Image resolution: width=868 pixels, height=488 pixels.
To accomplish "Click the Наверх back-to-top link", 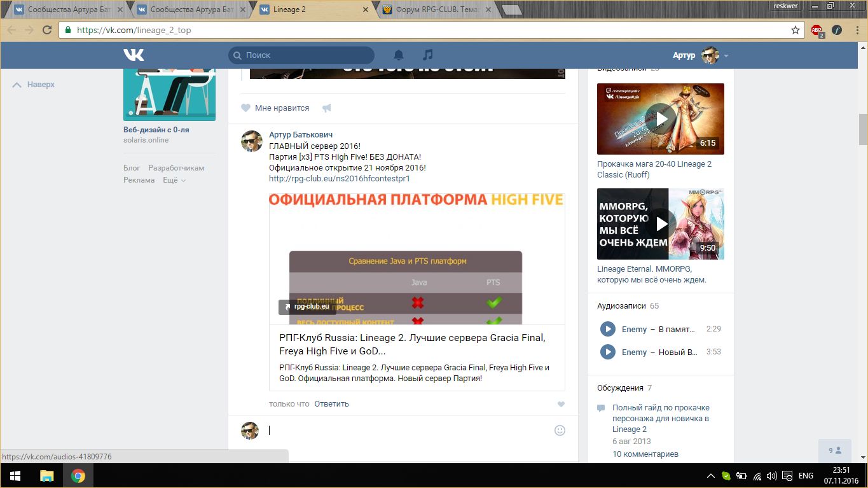I will coord(34,85).
